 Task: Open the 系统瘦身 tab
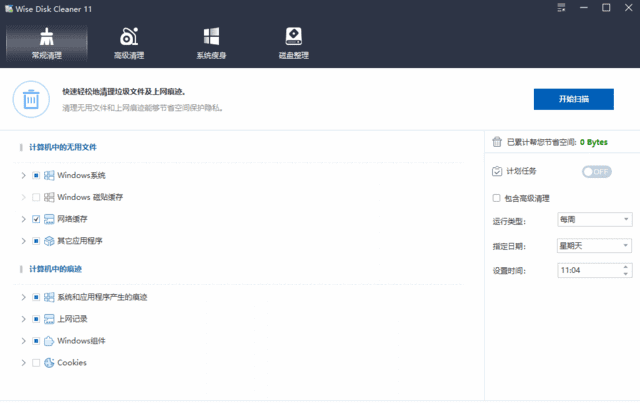coord(211,44)
